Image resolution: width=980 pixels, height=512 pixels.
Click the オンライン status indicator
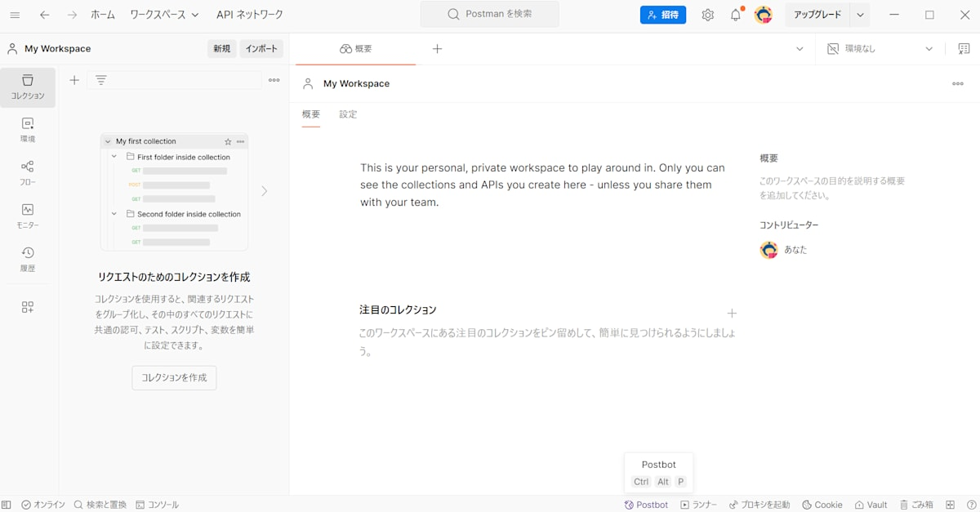[x=43, y=505]
